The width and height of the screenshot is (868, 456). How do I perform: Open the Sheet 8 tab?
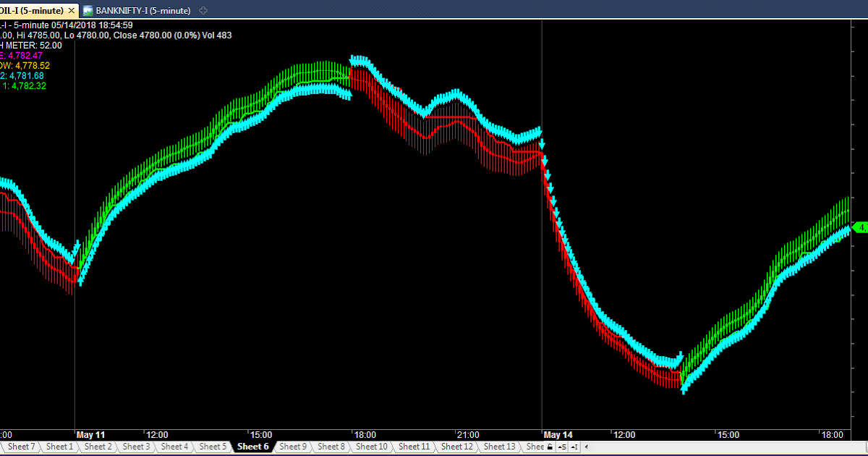331,447
